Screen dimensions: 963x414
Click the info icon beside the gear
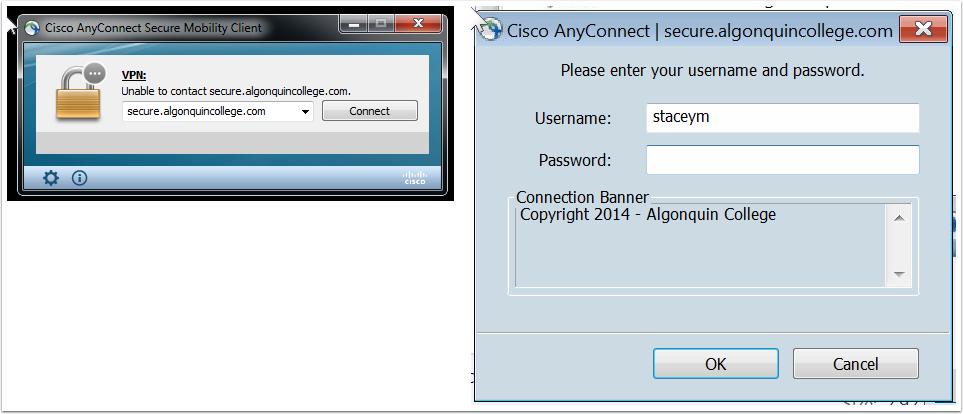click(79, 178)
